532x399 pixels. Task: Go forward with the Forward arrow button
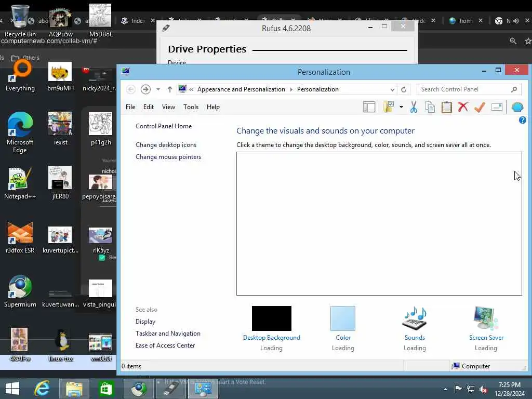coord(145,89)
